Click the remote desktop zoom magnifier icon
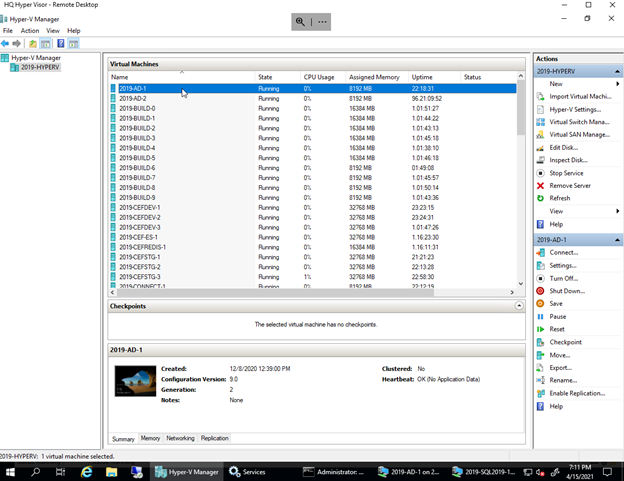This screenshot has width=624, height=481. pyautogui.click(x=300, y=22)
